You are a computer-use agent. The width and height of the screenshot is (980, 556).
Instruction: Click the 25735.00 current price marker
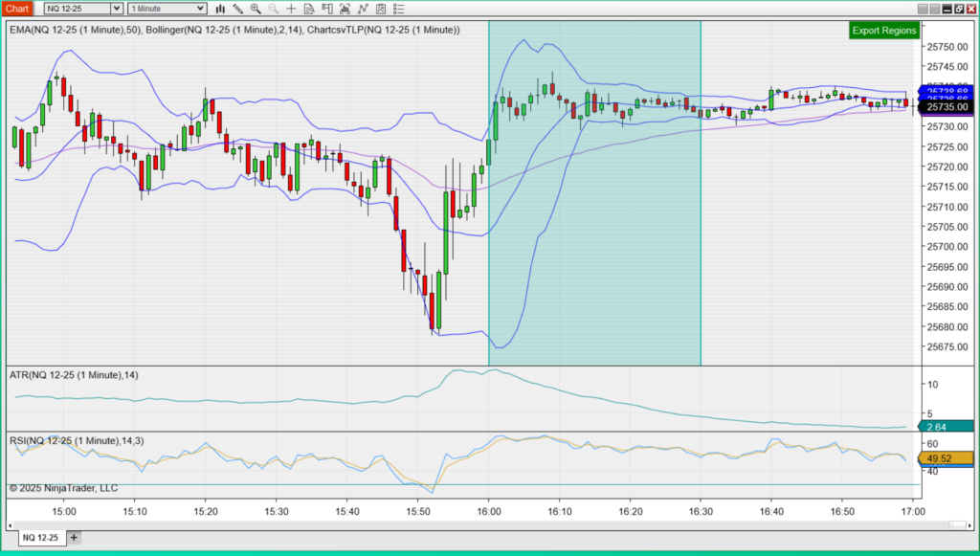(945, 108)
